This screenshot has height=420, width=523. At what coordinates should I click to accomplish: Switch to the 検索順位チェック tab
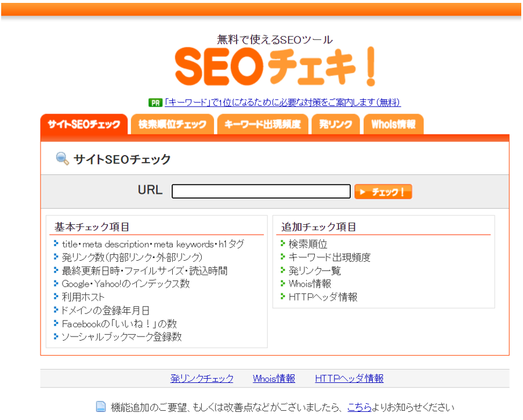172,125
